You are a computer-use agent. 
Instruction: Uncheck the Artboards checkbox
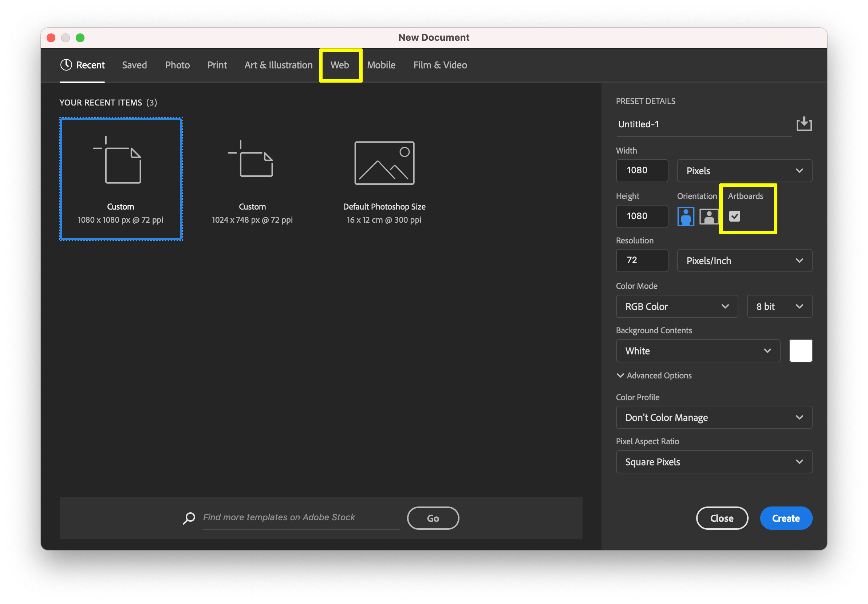[x=734, y=216]
